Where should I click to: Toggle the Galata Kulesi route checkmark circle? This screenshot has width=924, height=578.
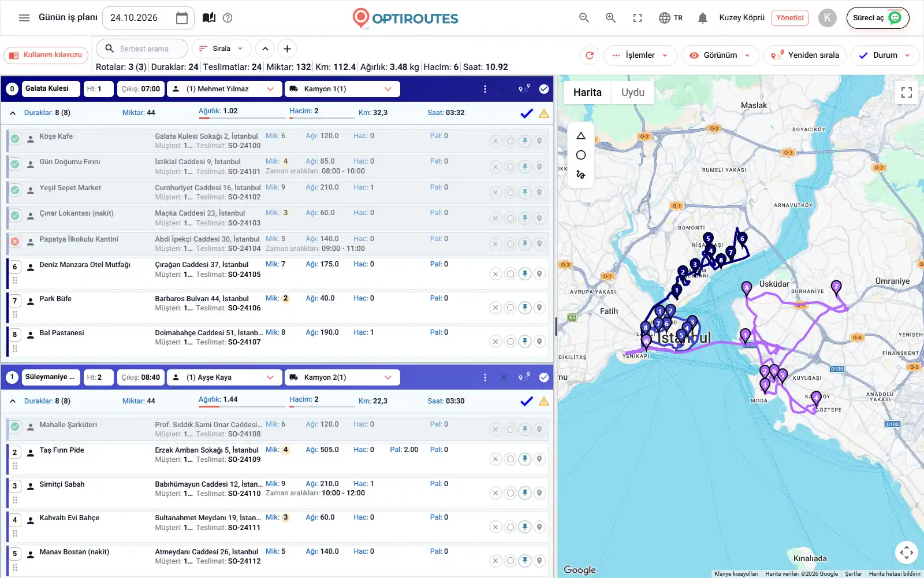544,89
